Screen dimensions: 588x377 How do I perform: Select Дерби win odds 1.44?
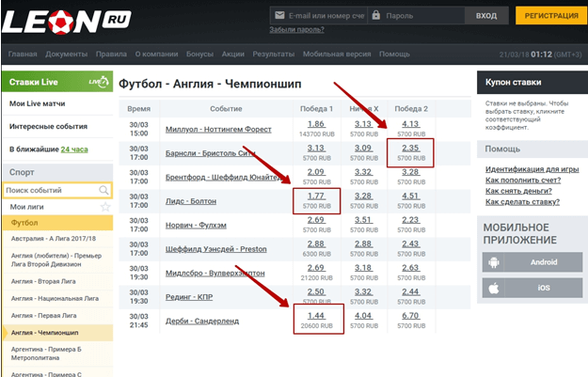tap(316, 316)
